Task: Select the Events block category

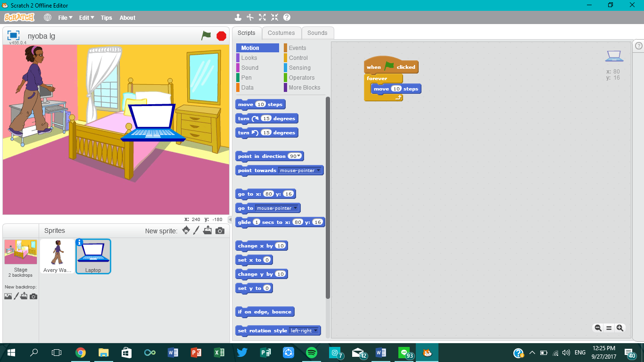Action: click(297, 48)
